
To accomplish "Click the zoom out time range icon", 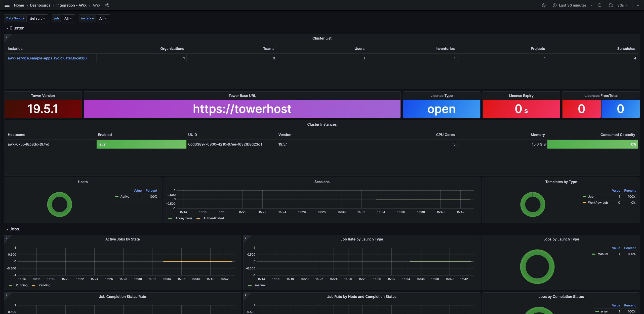I will tap(600, 5).
